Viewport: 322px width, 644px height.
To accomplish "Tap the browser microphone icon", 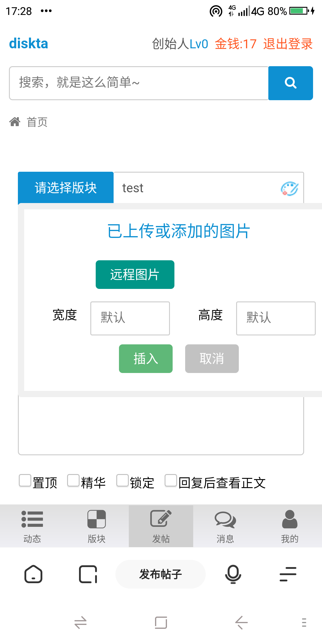I will [x=233, y=574].
